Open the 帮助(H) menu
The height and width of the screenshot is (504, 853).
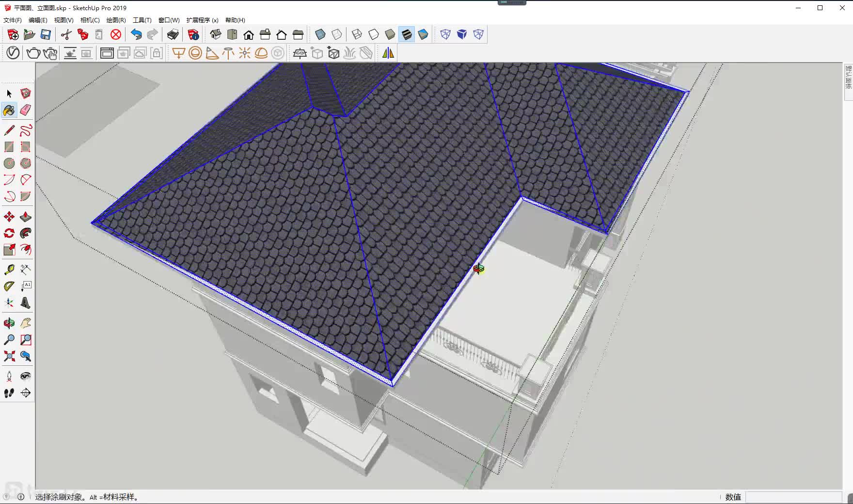point(235,20)
